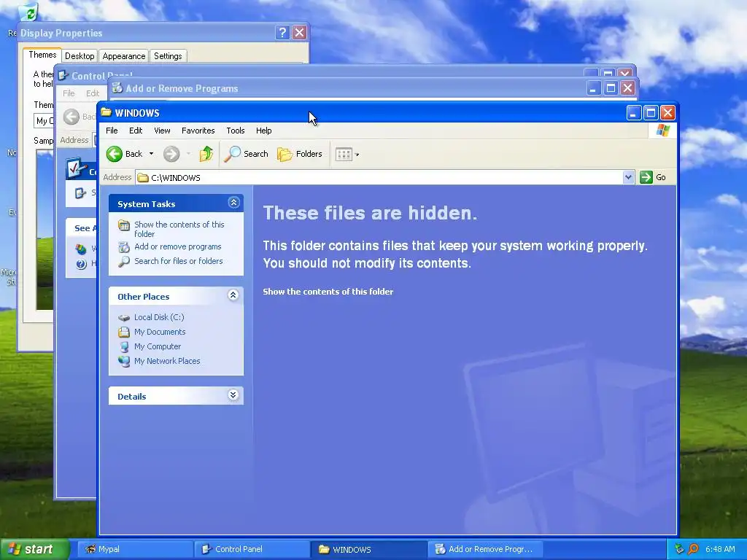Open the Start menu
The height and width of the screenshot is (560, 747).
click(35, 549)
